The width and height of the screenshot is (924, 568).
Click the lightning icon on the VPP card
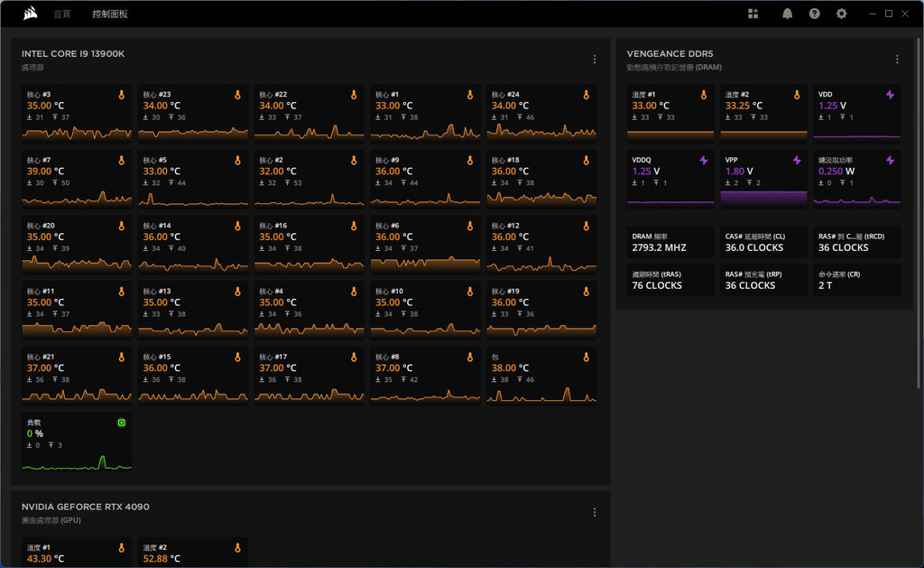pos(796,160)
